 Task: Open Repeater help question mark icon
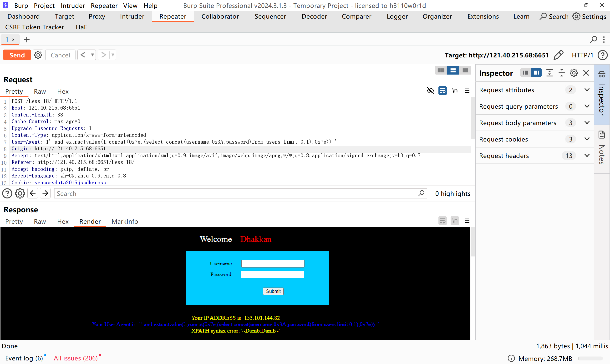[602, 55]
